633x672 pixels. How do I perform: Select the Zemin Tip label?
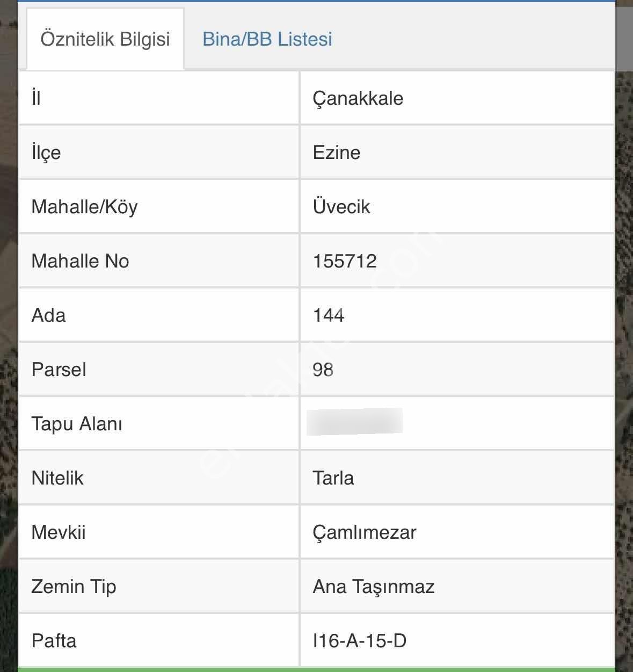[74, 587]
